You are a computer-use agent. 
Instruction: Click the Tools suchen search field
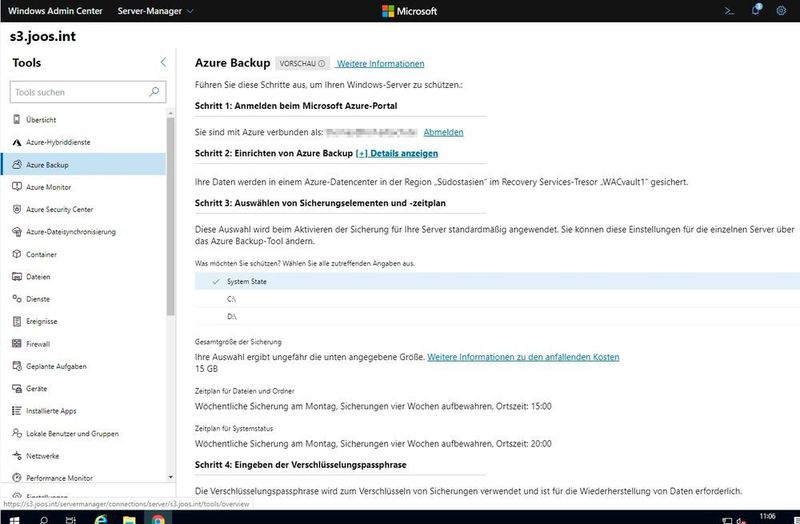click(x=88, y=92)
